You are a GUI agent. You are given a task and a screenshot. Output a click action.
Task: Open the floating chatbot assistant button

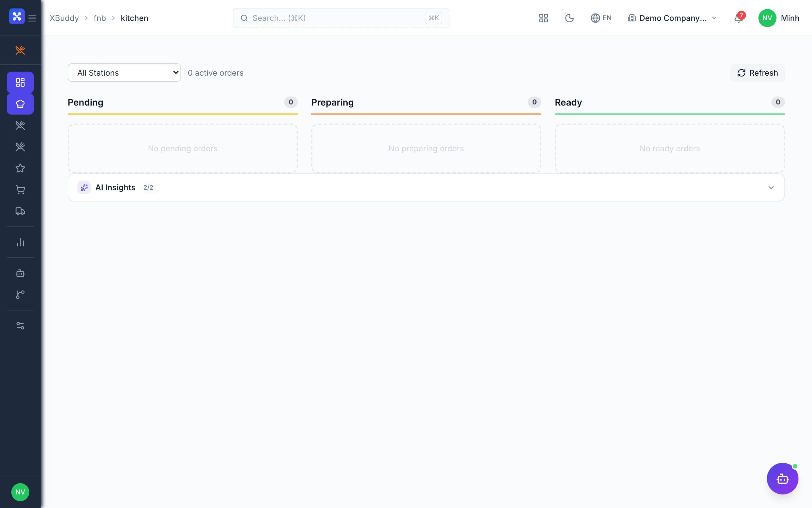[782, 478]
